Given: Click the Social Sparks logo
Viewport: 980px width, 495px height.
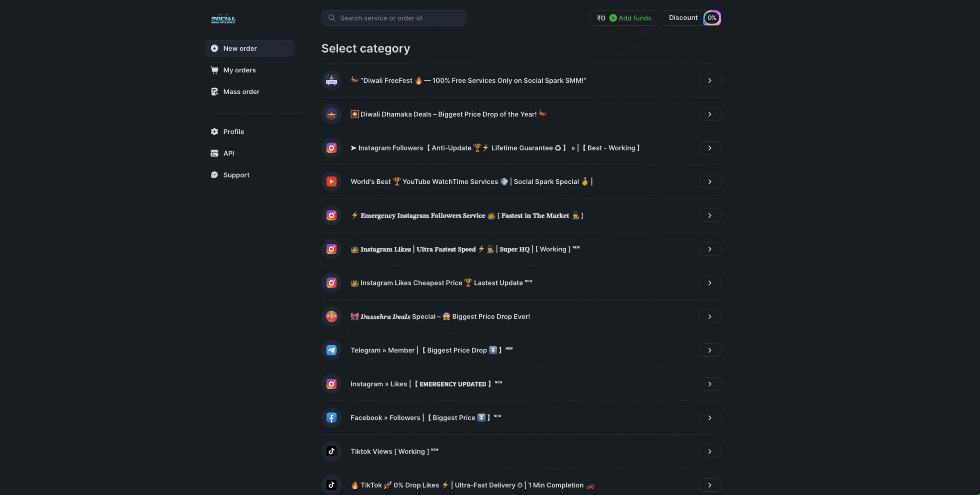Looking at the screenshot, I should [223, 19].
